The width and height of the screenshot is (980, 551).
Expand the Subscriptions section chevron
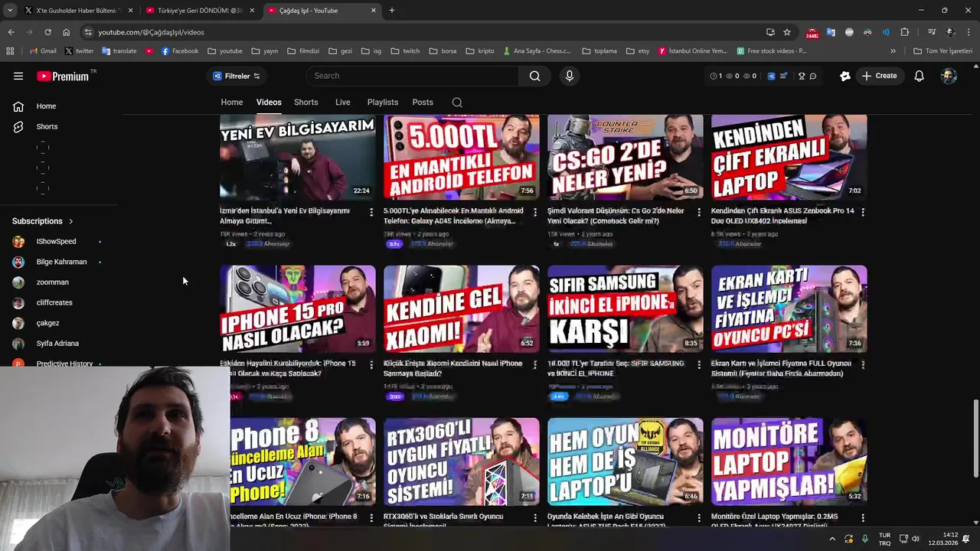tap(71, 221)
